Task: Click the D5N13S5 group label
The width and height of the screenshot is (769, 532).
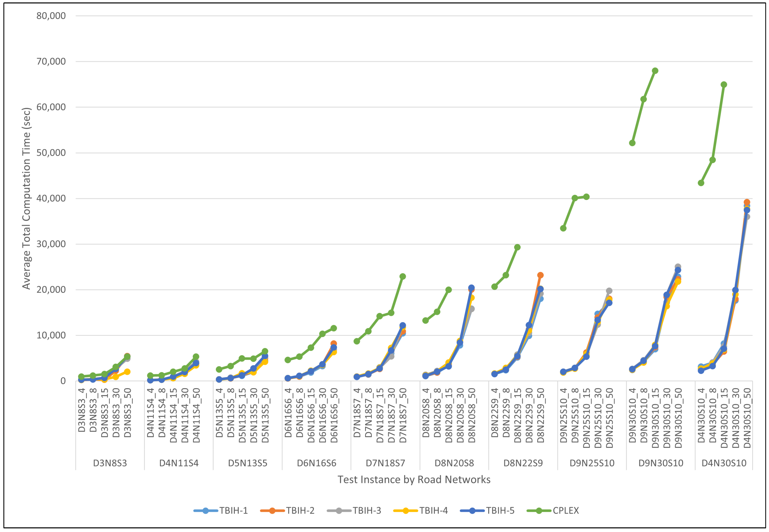Action: click(247, 463)
